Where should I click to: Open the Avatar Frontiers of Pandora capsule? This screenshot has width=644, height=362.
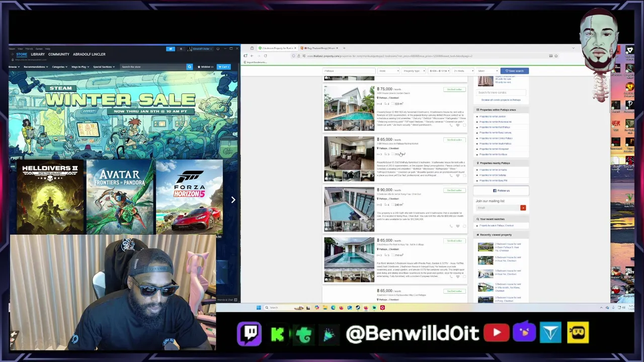120,198
